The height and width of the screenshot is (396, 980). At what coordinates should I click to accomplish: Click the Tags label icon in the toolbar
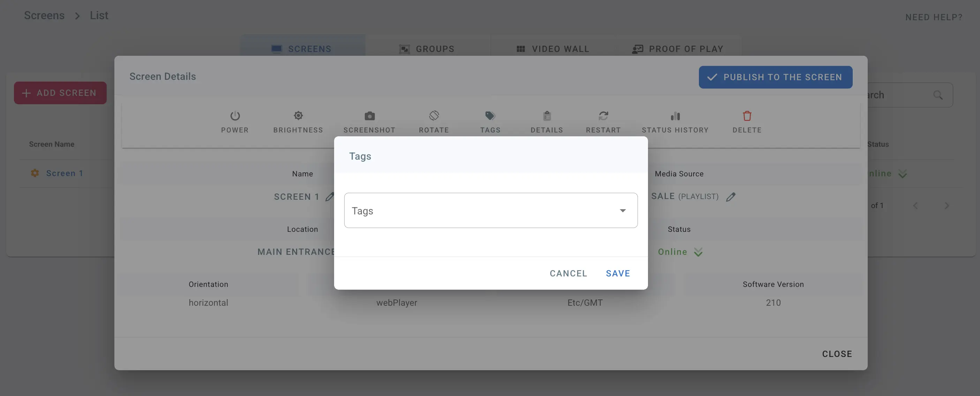tap(490, 116)
